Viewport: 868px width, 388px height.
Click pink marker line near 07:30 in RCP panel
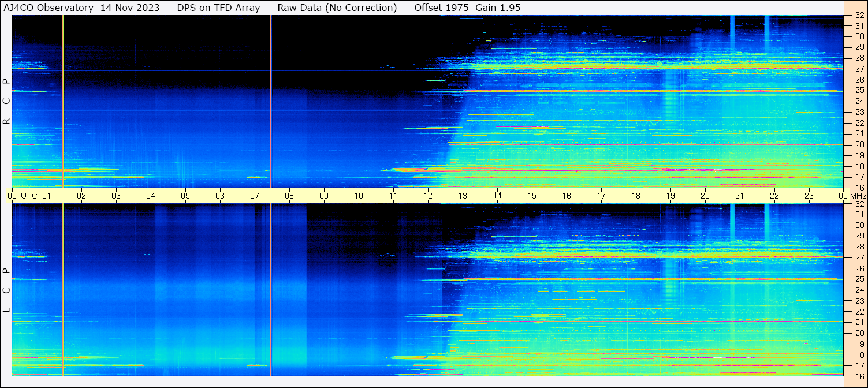[x=271, y=101]
